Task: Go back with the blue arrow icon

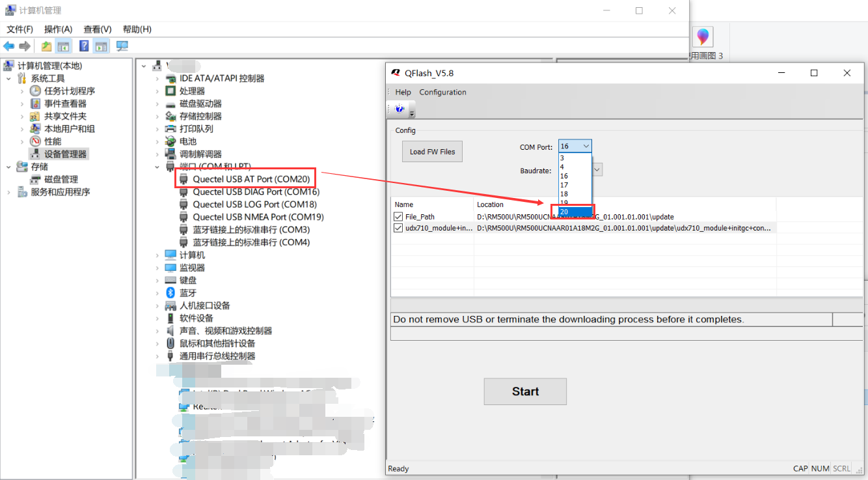Action: point(9,46)
